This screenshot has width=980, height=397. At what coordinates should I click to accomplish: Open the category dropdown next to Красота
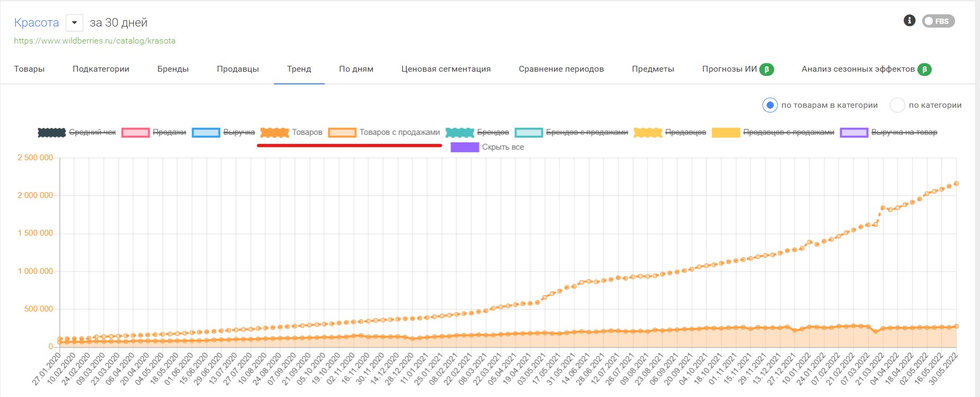(74, 23)
